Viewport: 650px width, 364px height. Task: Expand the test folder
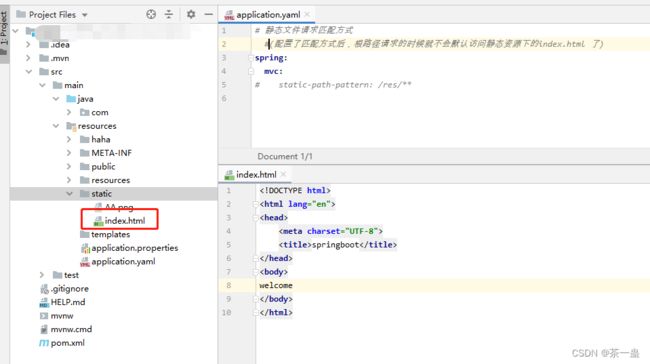[x=42, y=275]
